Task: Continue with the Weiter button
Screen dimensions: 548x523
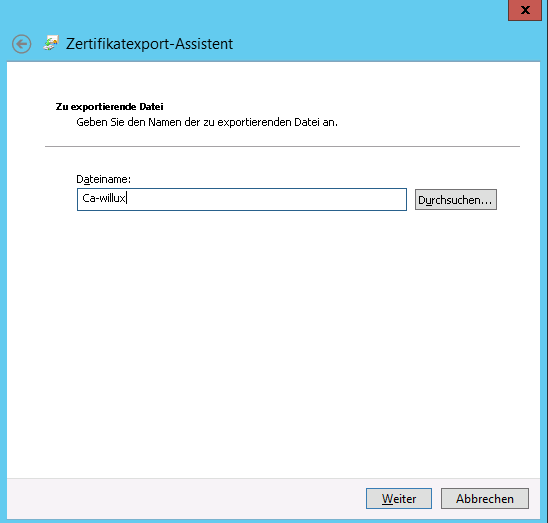Action: 399,499
